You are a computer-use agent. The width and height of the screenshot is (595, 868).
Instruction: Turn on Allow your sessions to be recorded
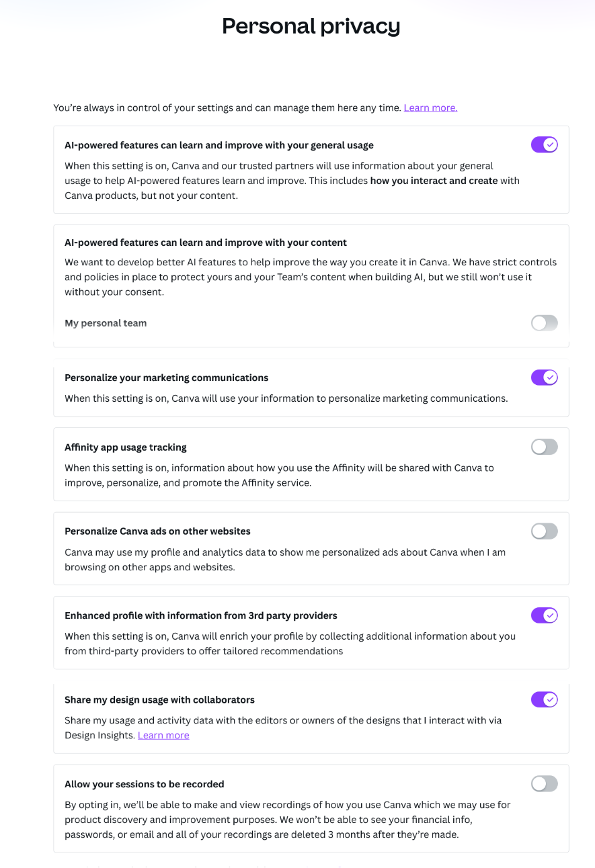(x=544, y=783)
